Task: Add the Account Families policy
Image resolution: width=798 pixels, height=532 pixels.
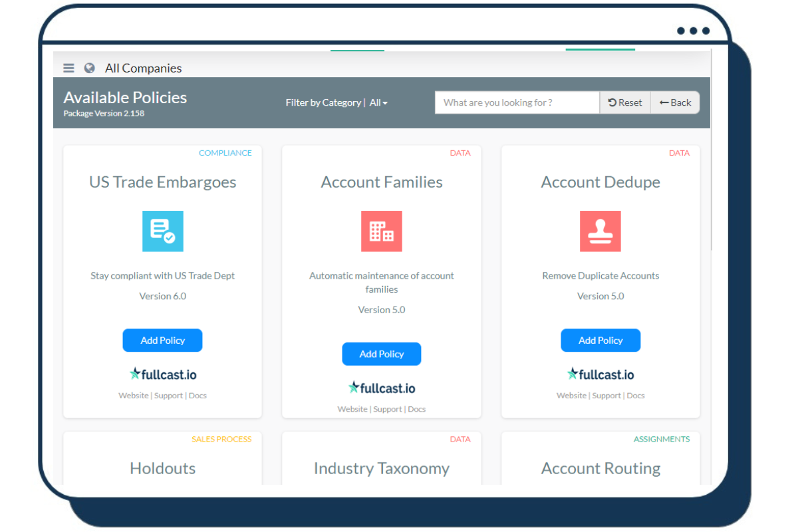Action: coord(381,354)
